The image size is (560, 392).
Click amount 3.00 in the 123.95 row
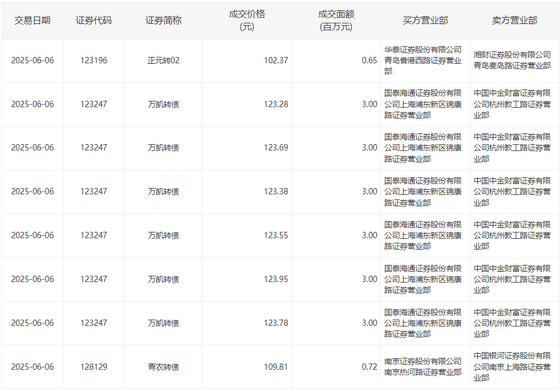point(370,279)
